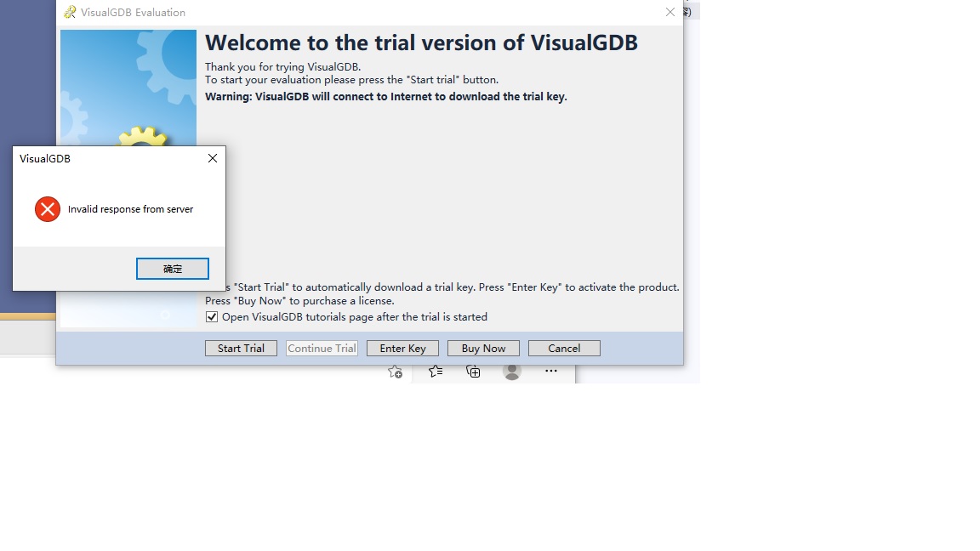Screen dimensions: 980x551
Task: Click the warning text about Internet connection
Action: tap(385, 96)
